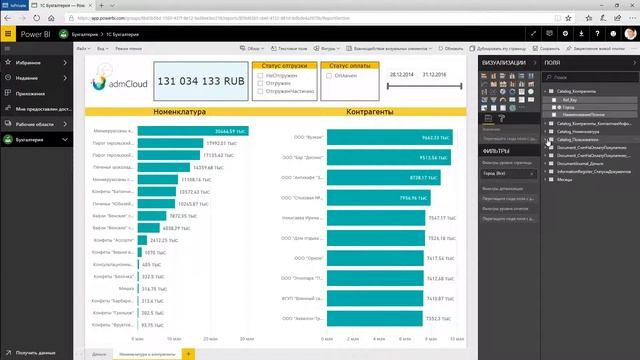640x360 pixels.
Task: Open the Power BI notifications icon
Action: pos(549,34)
